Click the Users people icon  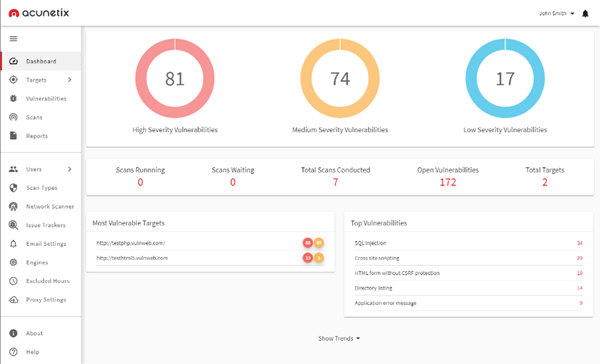(13, 169)
